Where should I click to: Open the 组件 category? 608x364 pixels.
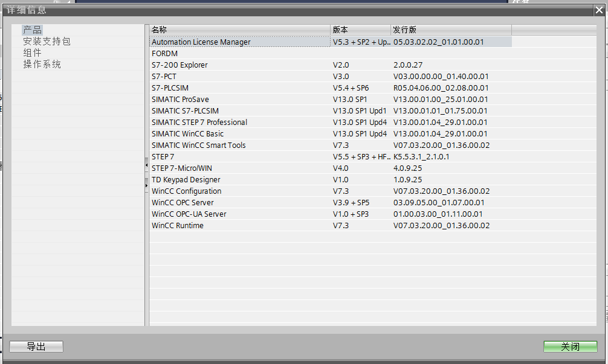pos(32,53)
